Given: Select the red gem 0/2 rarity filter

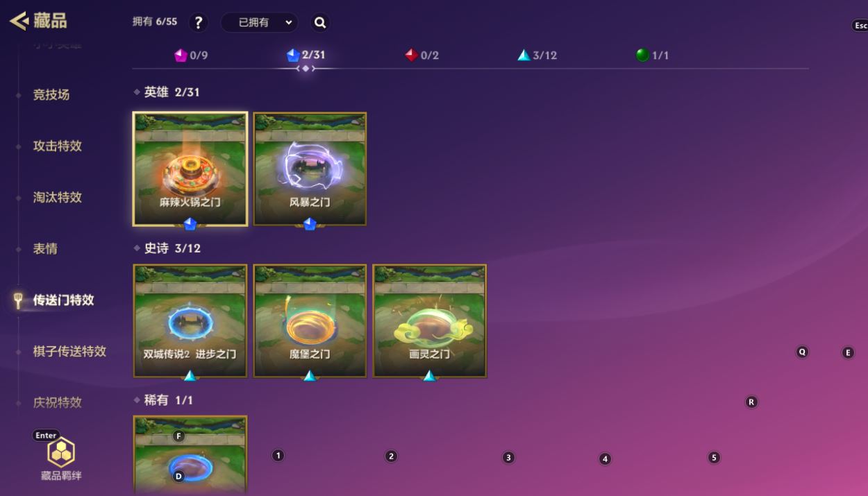Looking at the screenshot, I should 422,55.
